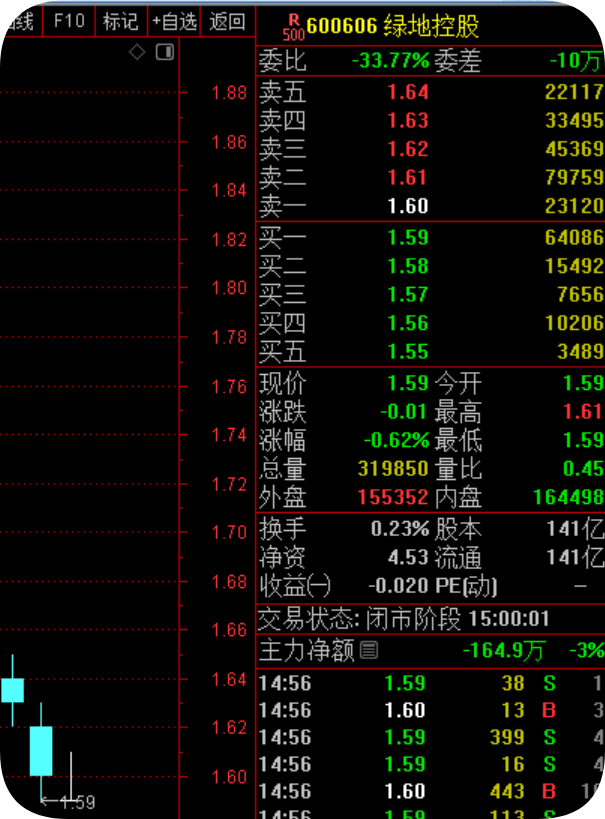Screen dimensions: 605x819
Task: Click the diamond icon above chart
Action: [x=137, y=52]
